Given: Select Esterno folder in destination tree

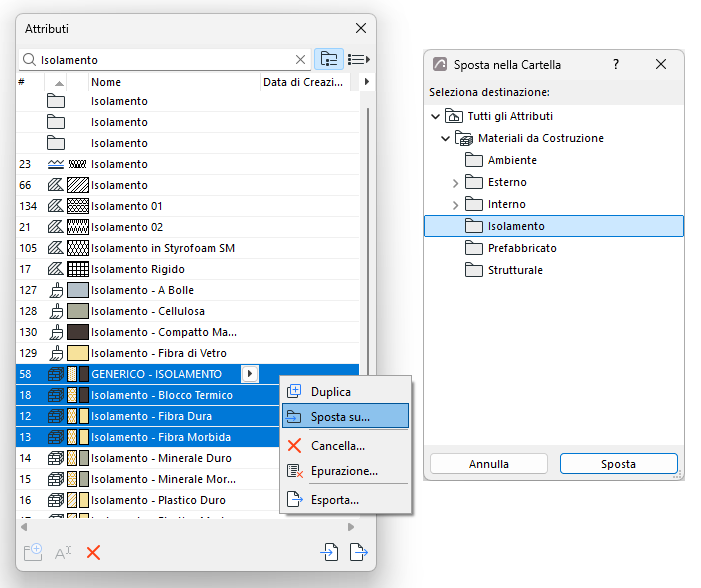Looking at the screenshot, I should [x=507, y=182].
